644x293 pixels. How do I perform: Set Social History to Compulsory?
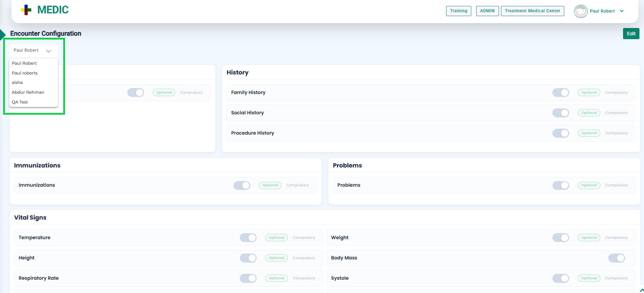616,113
